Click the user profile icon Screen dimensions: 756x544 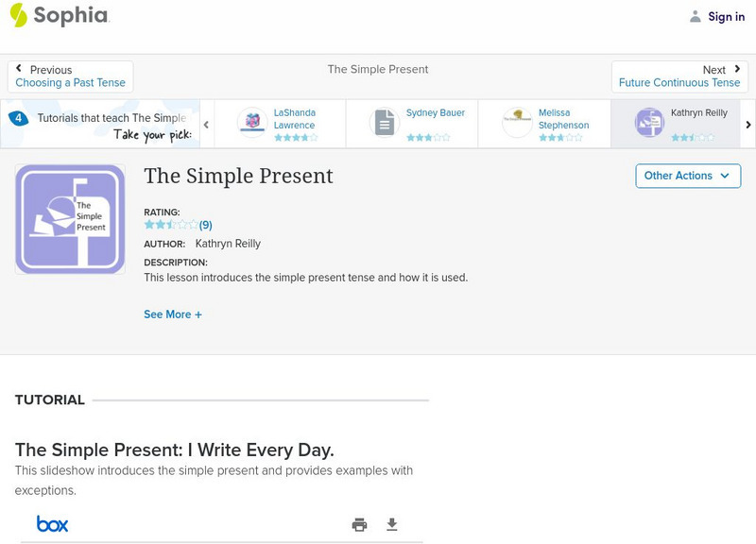pyautogui.click(x=696, y=16)
